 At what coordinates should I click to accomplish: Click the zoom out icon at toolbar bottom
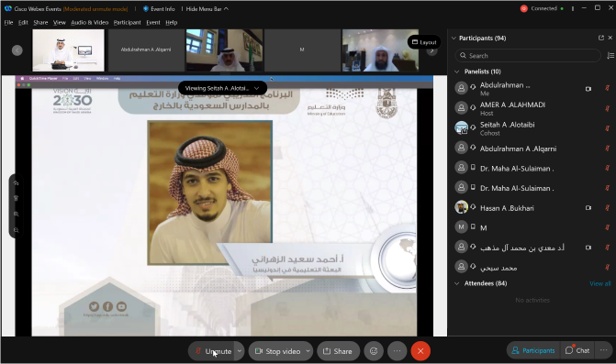click(x=17, y=230)
